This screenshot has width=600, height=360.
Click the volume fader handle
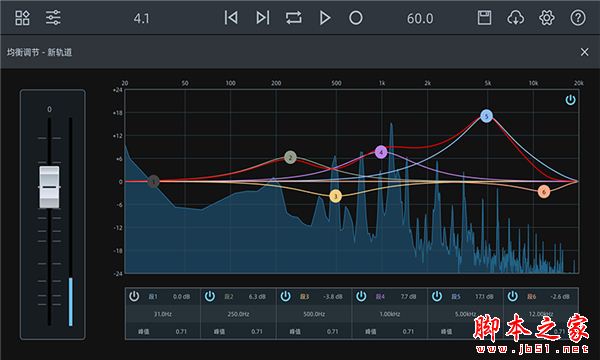[49, 187]
